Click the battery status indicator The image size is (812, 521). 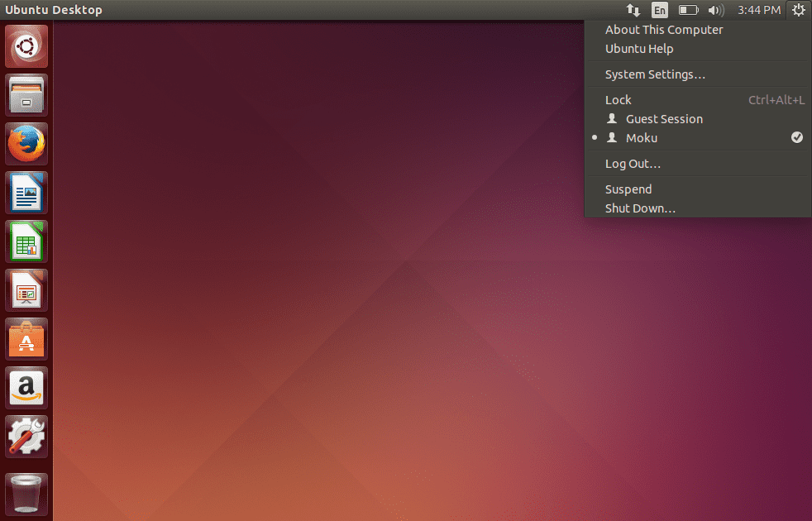click(x=688, y=10)
